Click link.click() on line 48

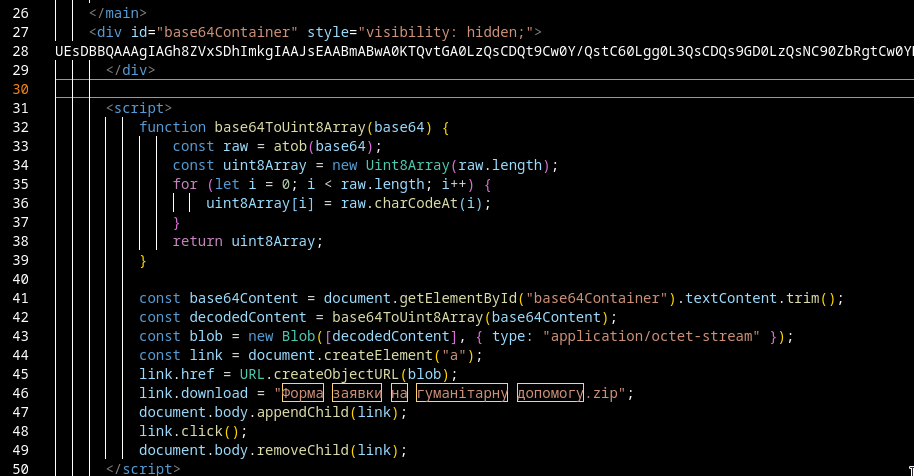pos(189,431)
